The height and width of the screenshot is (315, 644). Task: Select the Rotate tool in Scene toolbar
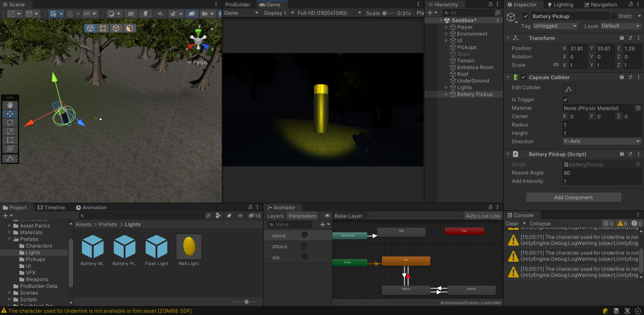point(10,122)
